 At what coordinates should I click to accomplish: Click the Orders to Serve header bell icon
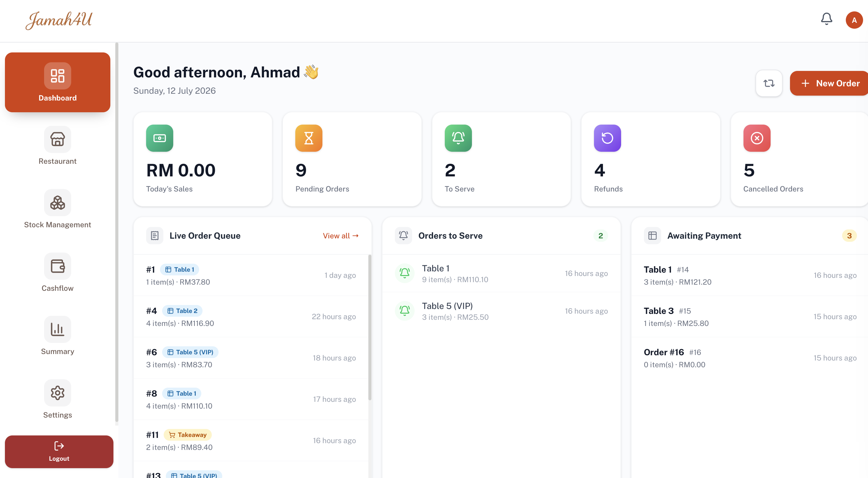[403, 236]
